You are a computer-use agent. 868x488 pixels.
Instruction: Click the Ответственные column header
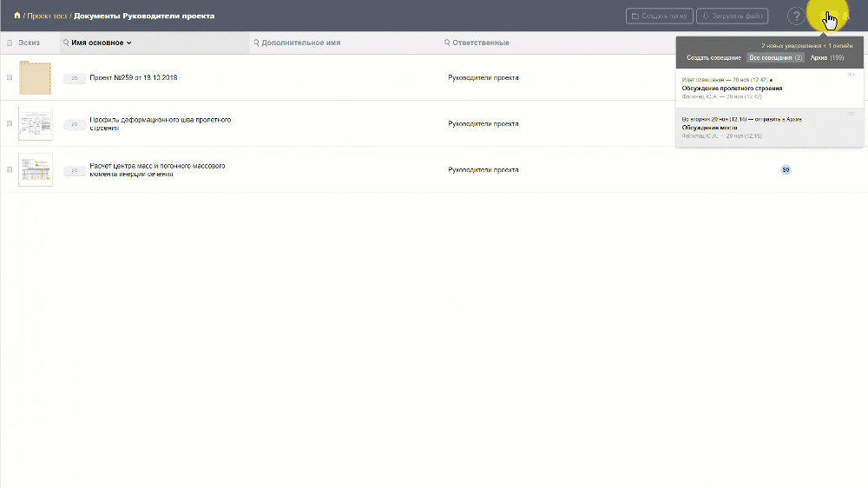481,43
